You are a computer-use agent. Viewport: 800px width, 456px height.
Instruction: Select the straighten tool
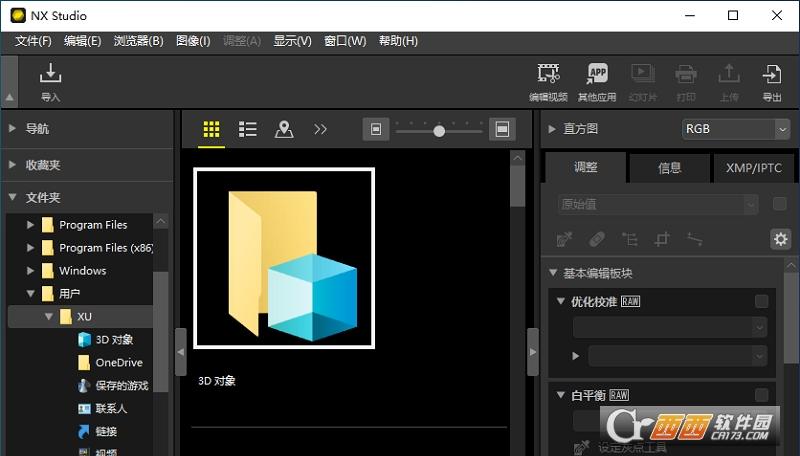tap(694, 239)
